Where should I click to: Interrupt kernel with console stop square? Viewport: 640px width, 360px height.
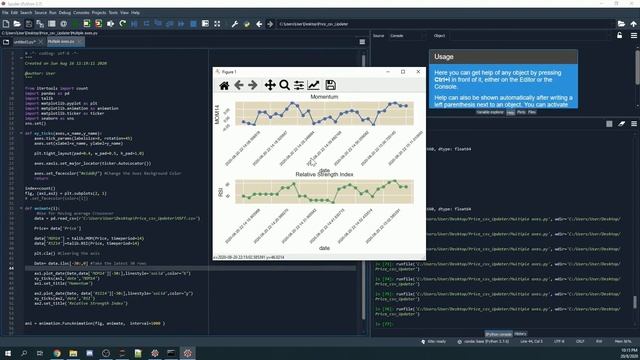(x=609, y=124)
